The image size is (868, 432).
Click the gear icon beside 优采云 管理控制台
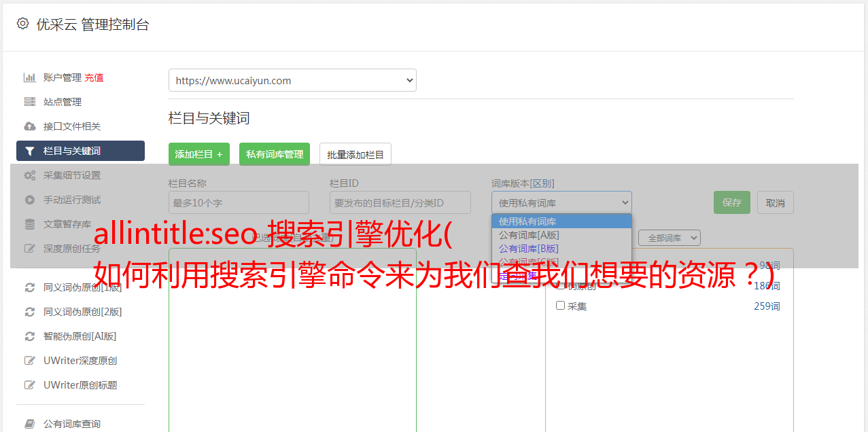pyautogui.click(x=22, y=24)
